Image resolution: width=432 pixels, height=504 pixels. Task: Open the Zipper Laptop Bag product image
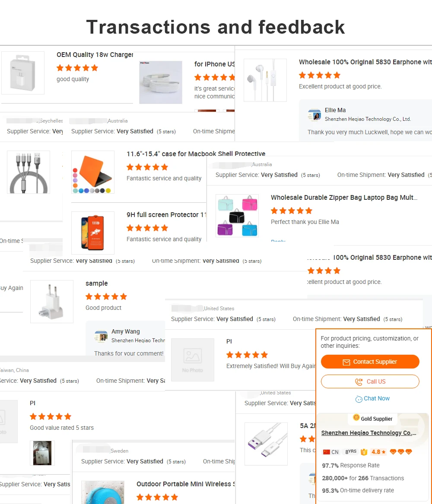237,216
